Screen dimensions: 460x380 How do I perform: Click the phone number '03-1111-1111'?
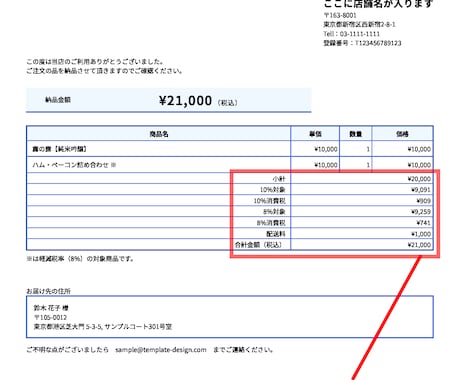coord(360,34)
